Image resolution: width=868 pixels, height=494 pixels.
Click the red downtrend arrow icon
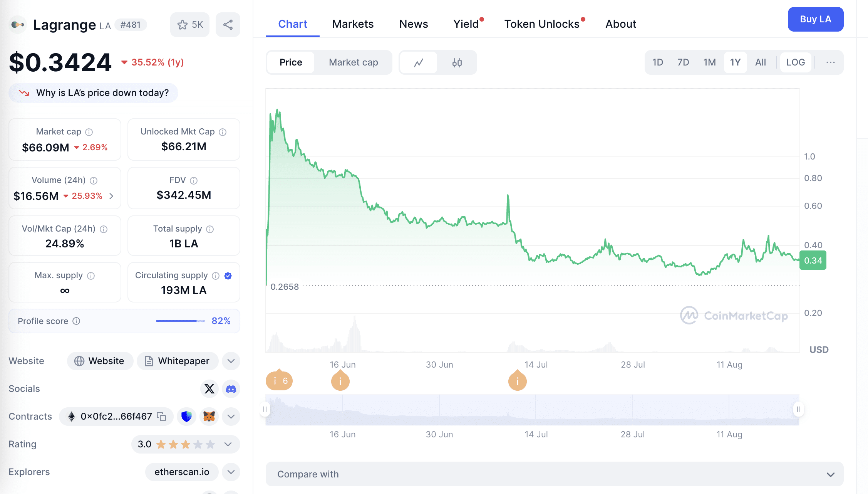pyautogui.click(x=24, y=93)
